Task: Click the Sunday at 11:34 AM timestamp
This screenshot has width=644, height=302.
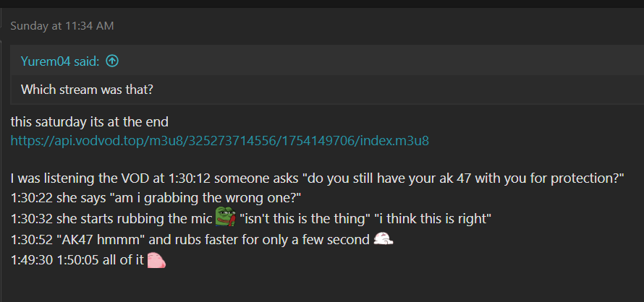Action: (62, 26)
